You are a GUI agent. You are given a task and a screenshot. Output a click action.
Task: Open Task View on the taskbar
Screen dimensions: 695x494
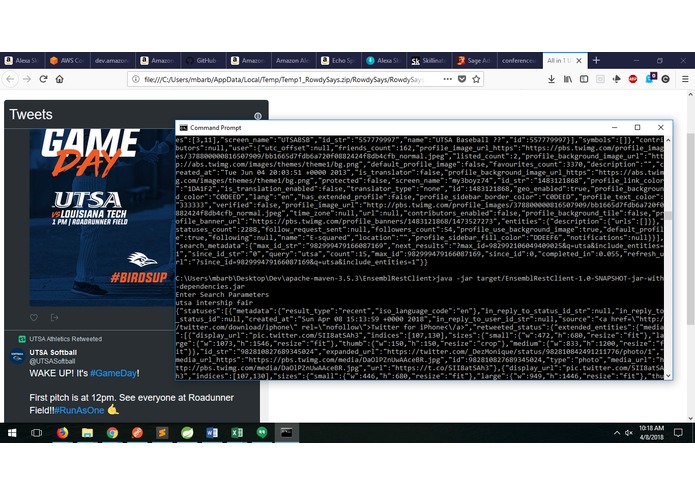[36, 432]
